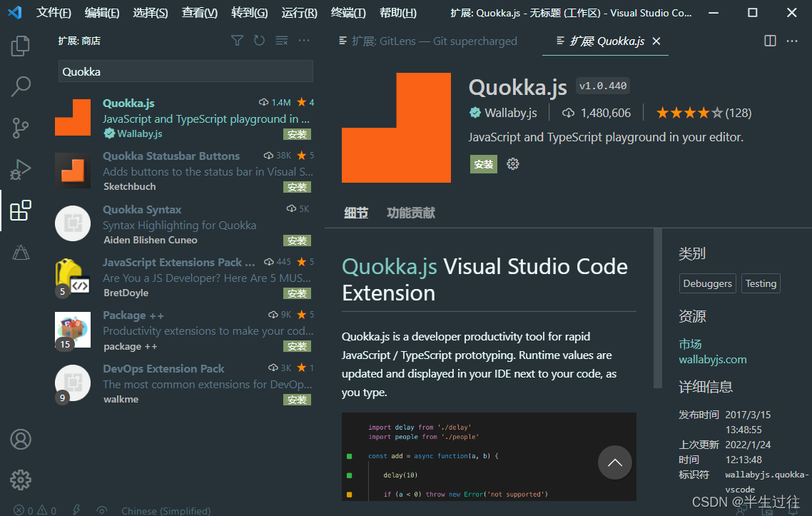Open the 文件(F) menu
The image size is (812, 516).
pos(54,12)
